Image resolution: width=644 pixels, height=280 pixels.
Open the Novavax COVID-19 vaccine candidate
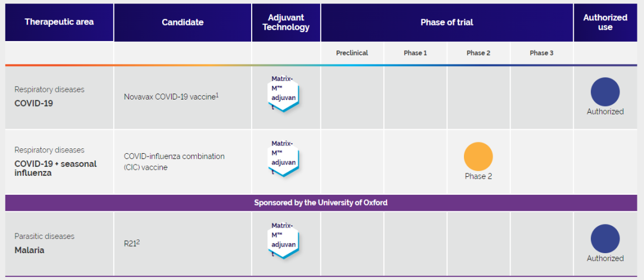tap(171, 97)
